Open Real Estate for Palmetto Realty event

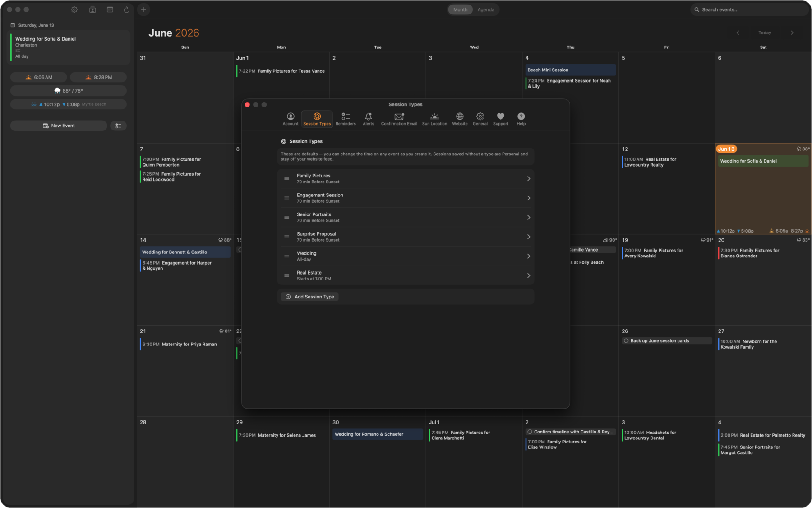click(x=762, y=435)
